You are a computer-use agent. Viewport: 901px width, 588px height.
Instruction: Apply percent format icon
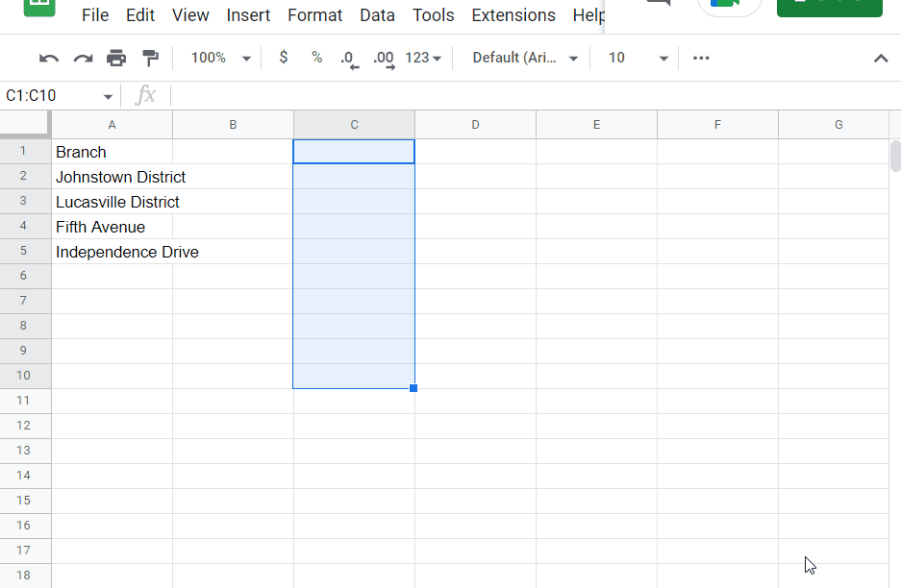tap(316, 58)
